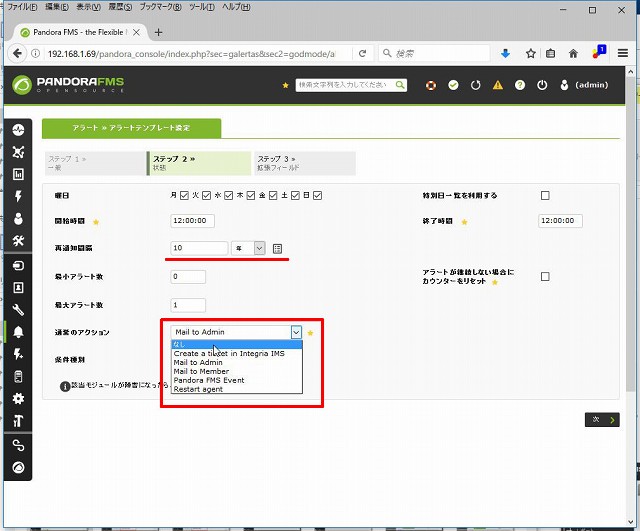Open the Setup gear sidebar icon
This screenshot has width=640, height=531.
(x=18, y=398)
